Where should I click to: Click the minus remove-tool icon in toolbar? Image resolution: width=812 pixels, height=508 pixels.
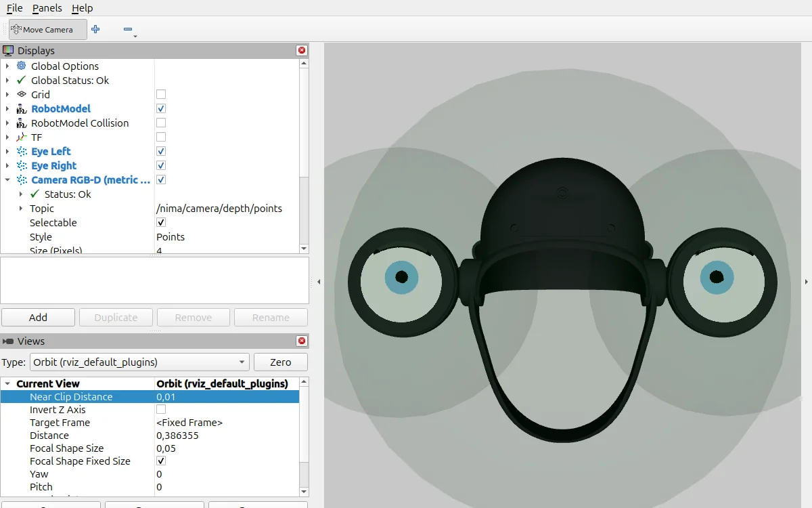coord(128,29)
